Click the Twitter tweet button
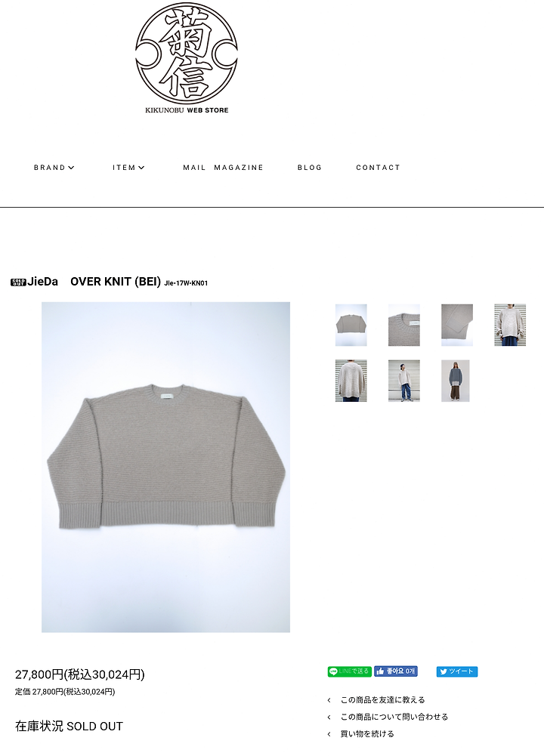Viewport: 544px width, 756px height. point(456,671)
